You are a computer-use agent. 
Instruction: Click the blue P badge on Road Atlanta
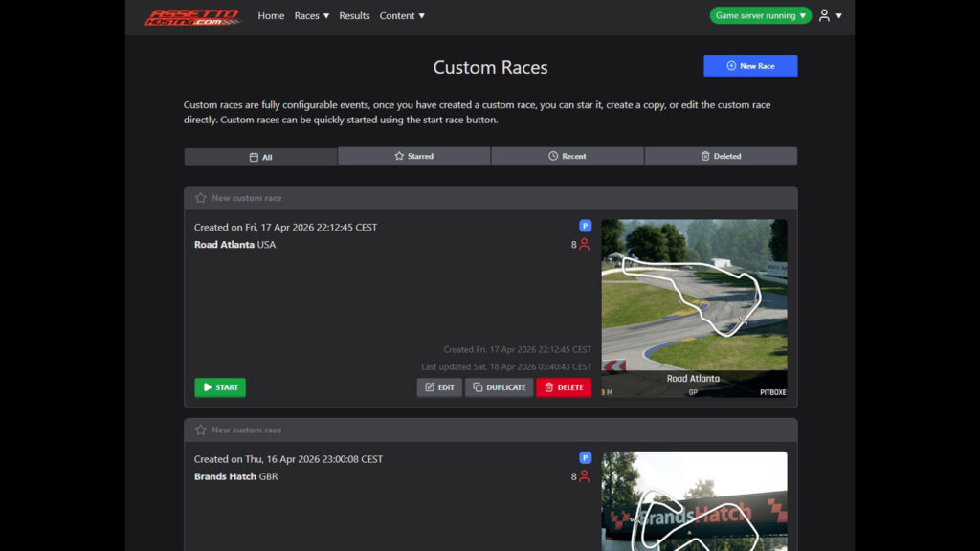[585, 226]
